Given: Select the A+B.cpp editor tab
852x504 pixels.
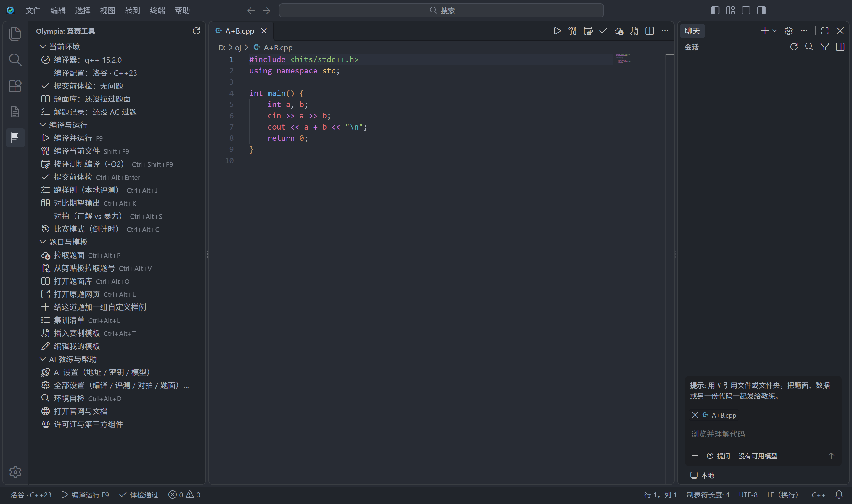Looking at the screenshot, I should [x=241, y=31].
